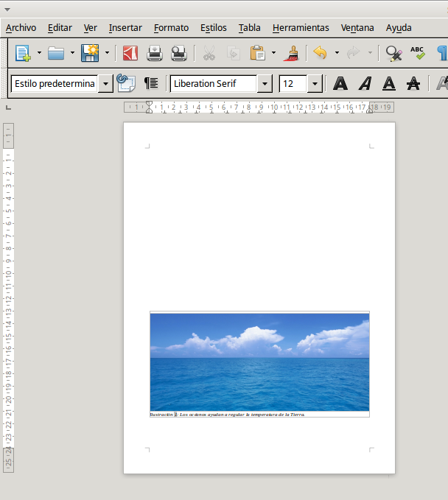448x500 pixels.
Task: Expand the font size 12 dropdown
Action: [x=315, y=84]
